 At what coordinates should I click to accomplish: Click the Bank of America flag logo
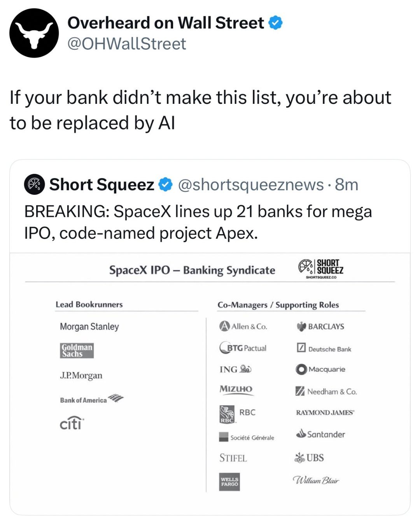click(x=115, y=398)
